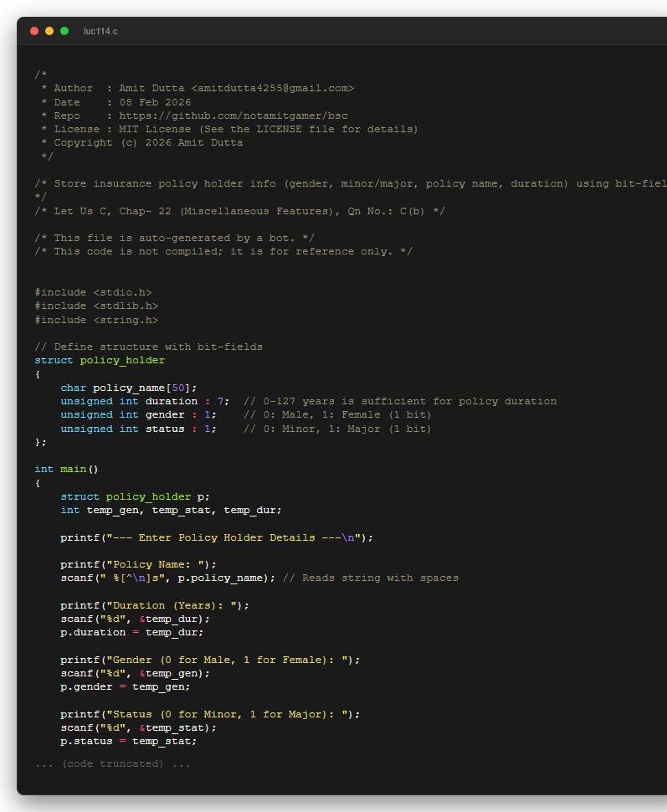667x812 pixels.
Task: Click the printf 'Status (0 for Minor...' line
Action: (210, 713)
